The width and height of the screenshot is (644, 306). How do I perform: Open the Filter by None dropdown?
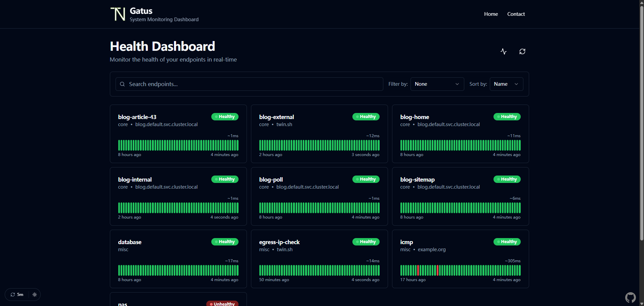click(x=437, y=84)
